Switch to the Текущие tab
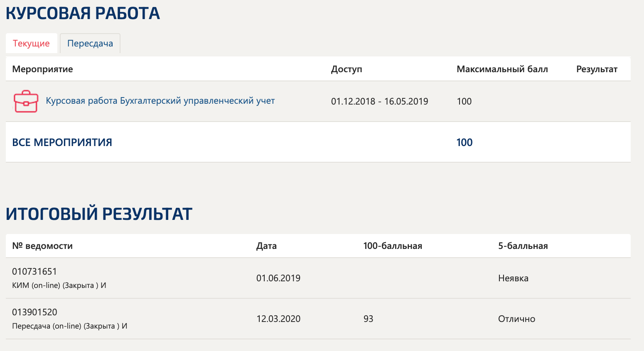Viewport: 644px width, 351px height. click(x=31, y=44)
